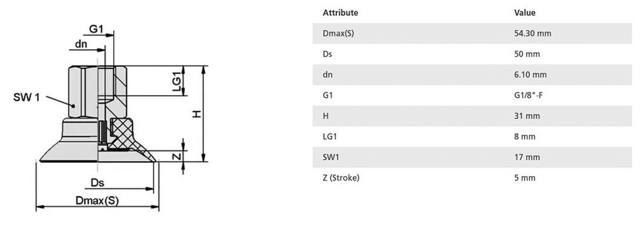The image size is (644, 227).
Task: Click the 6.10 mm value
Action: [530, 75]
